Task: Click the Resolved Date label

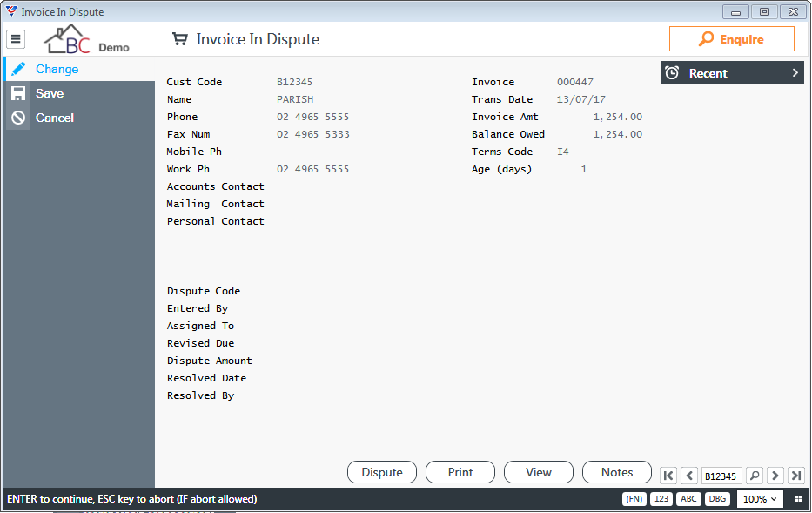Action: [206, 378]
